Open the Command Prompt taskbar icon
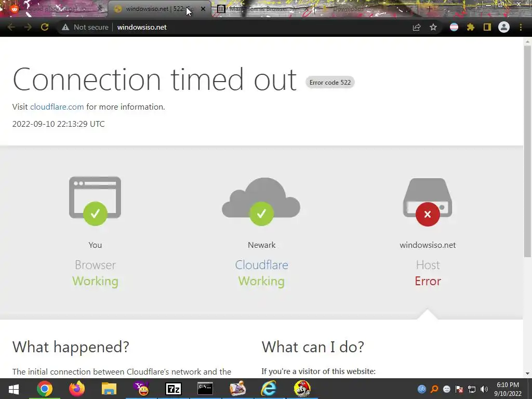Image resolution: width=532 pixels, height=399 pixels. coord(205,389)
